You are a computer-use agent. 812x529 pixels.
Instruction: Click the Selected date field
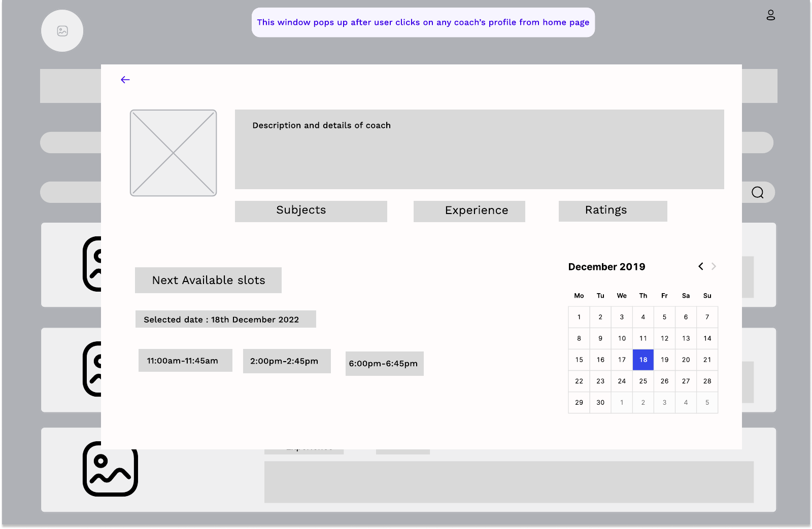click(226, 319)
